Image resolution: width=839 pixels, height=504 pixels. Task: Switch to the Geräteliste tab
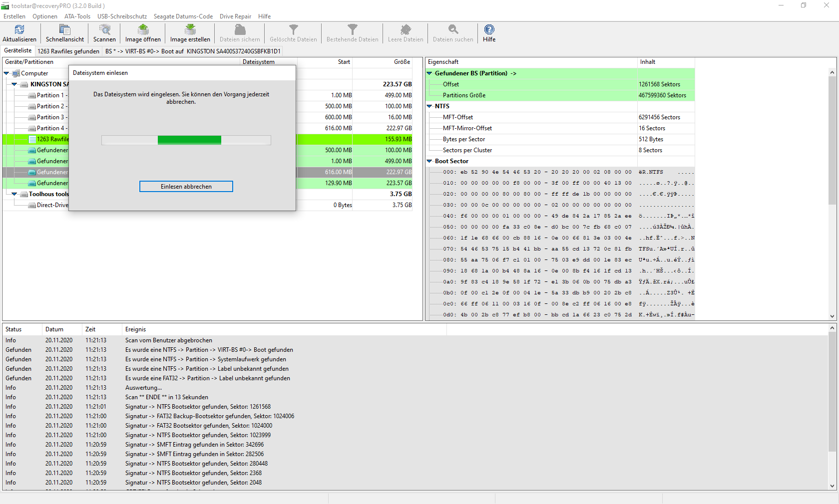pos(18,51)
